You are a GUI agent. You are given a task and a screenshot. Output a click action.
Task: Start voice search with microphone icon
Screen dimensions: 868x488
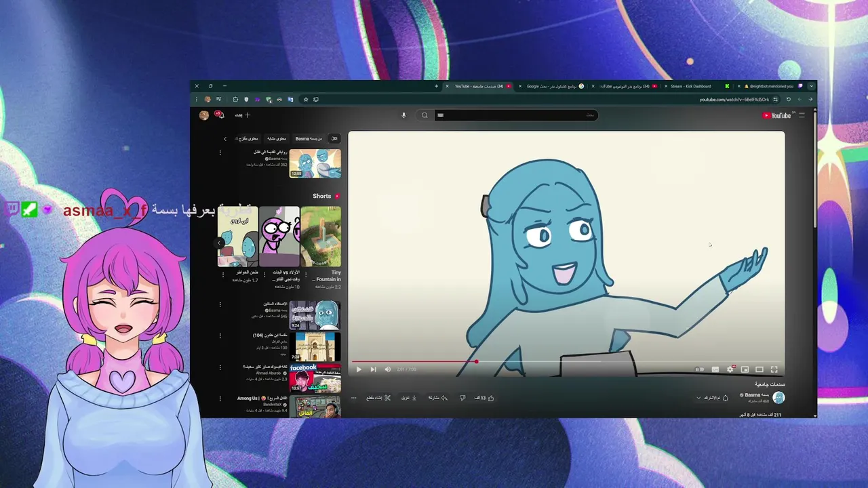[403, 115]
